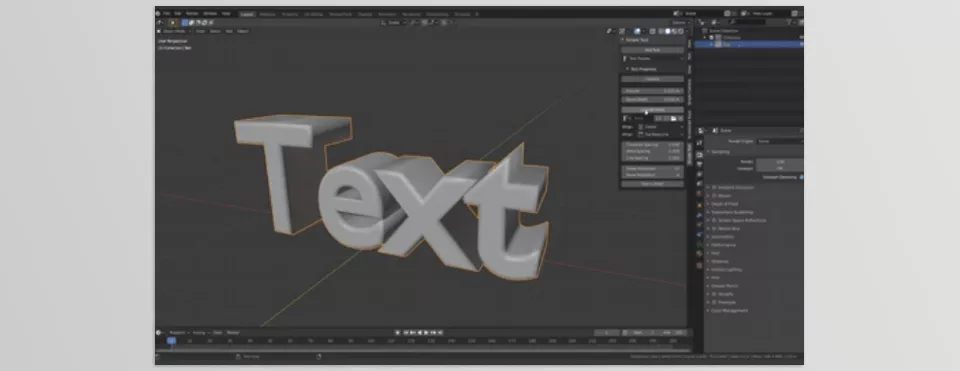Click the Bevel Depth value field

tap(653, 99)
